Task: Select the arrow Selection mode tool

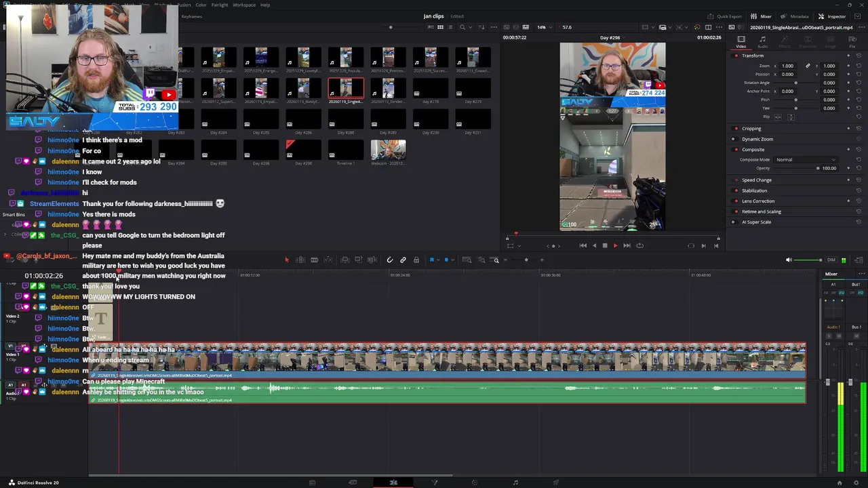Action: [x=286, y=260]
